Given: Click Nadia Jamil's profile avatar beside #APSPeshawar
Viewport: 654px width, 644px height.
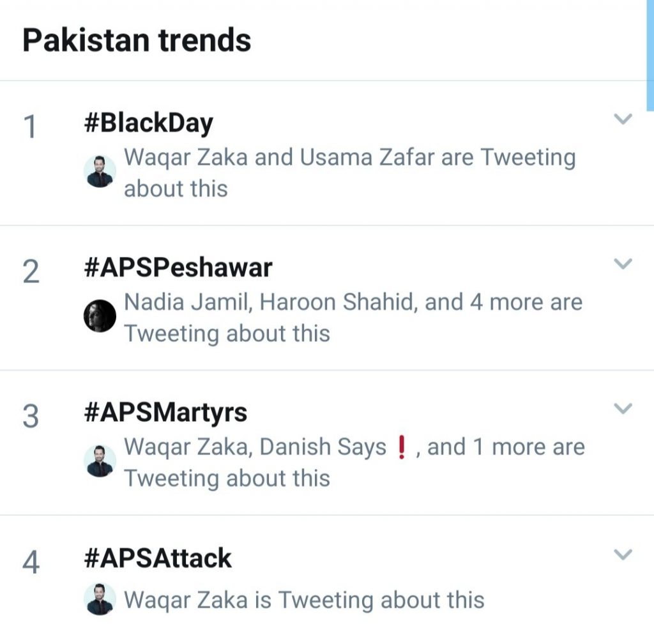Looking at the screenshot, I should point(100,316).
